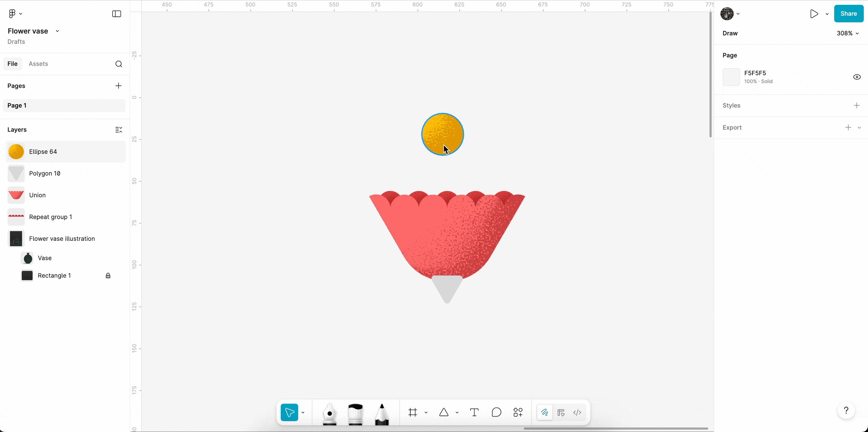
Task: Search layers with the magnifier icon
Action: (x=119, y=64)
